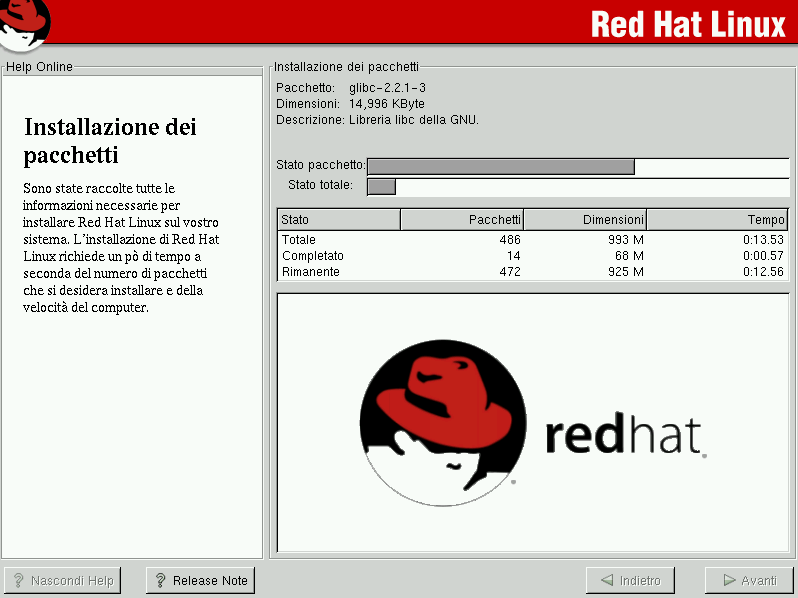Select the Rimanente row in the table
Viewport: 798px width, 598px height.
click(x=532, y=272)
